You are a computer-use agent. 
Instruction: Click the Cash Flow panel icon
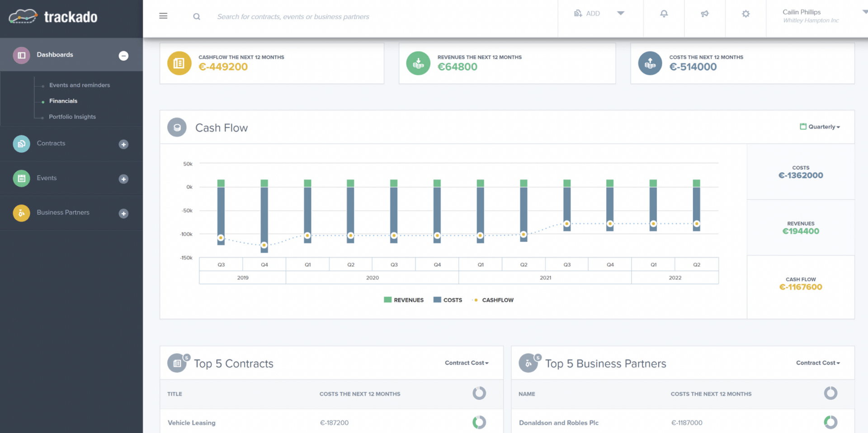coord(176,127)
